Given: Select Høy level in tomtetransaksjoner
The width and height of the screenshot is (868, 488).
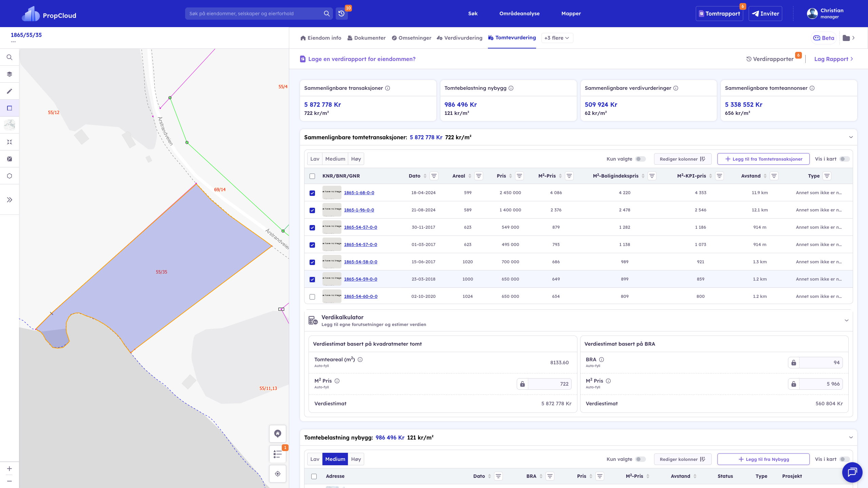Looking at the screenshot, I should click(356, 159).
